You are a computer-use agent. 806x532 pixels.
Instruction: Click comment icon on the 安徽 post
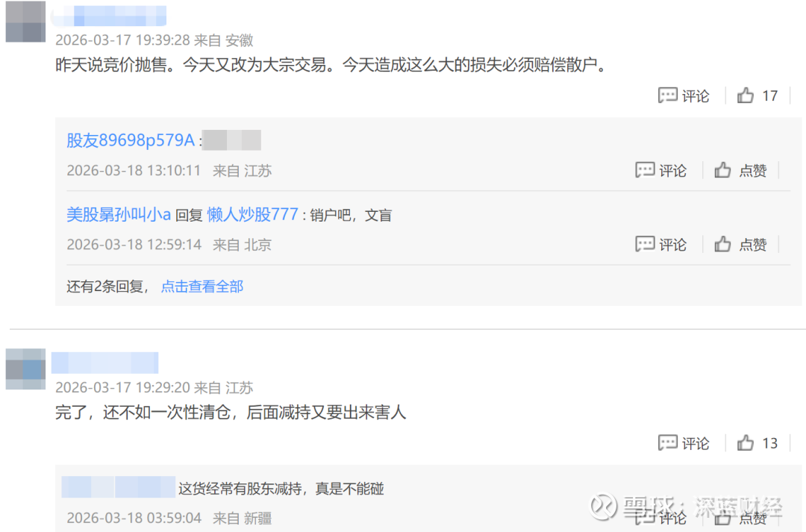(x=684, y=96)
